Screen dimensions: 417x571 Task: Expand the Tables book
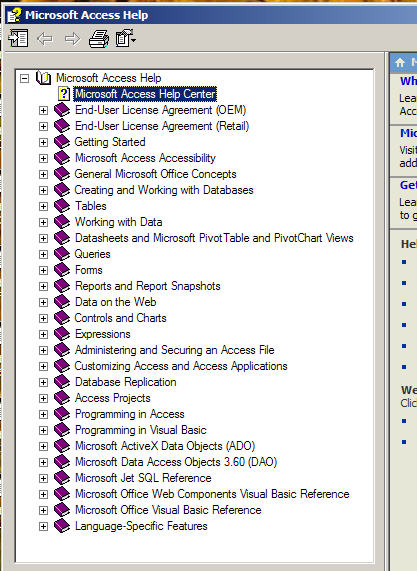click(43, 206)
